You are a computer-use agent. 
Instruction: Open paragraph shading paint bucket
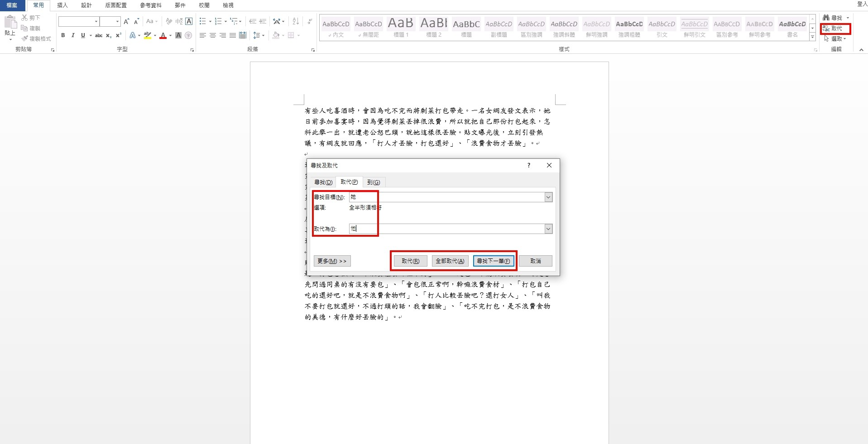click(276, 35)
